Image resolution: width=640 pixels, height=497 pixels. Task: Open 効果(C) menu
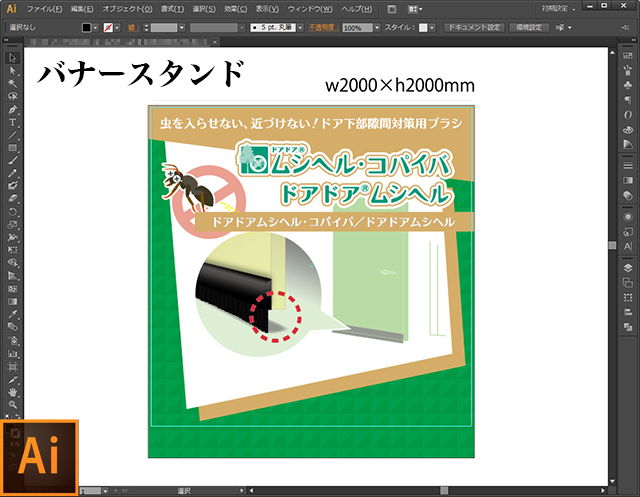click(236, 9)
